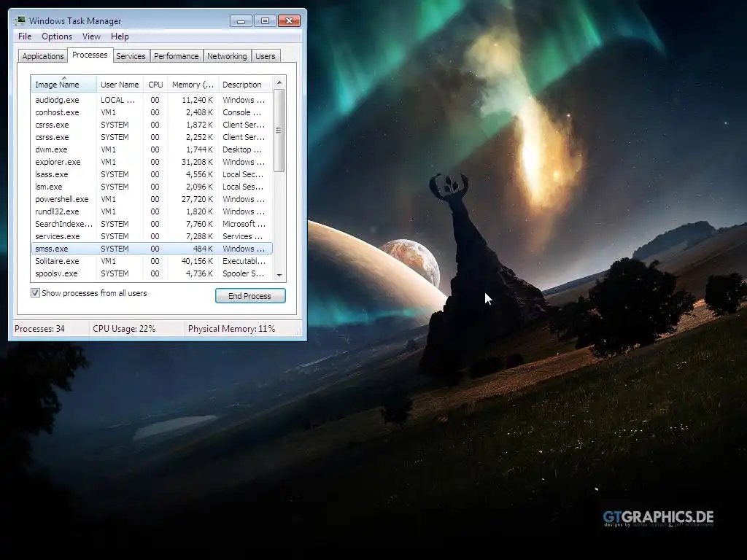Viewport: 747px width, 560px height.
Task: Maximize the Windows Task Manager window
Action: [x=265, y=21]
